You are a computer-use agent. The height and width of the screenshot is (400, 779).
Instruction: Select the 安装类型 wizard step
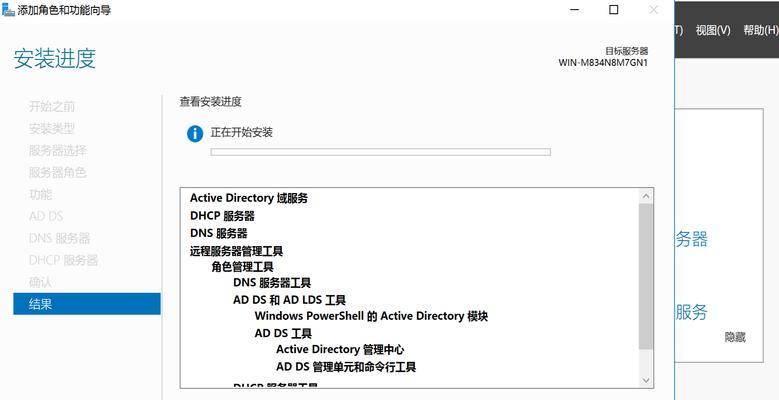[x=52, y=128]
